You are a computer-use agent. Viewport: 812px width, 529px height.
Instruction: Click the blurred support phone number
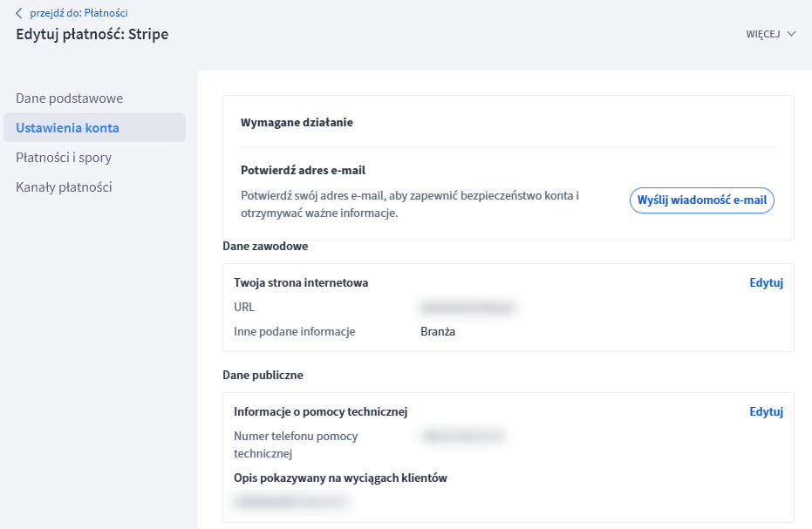tap(463, 437)
